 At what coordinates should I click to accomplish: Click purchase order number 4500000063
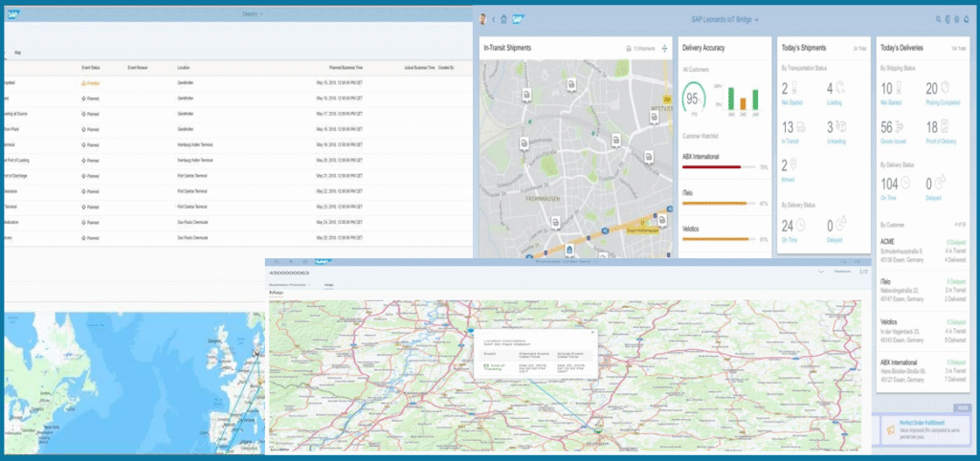289,273
